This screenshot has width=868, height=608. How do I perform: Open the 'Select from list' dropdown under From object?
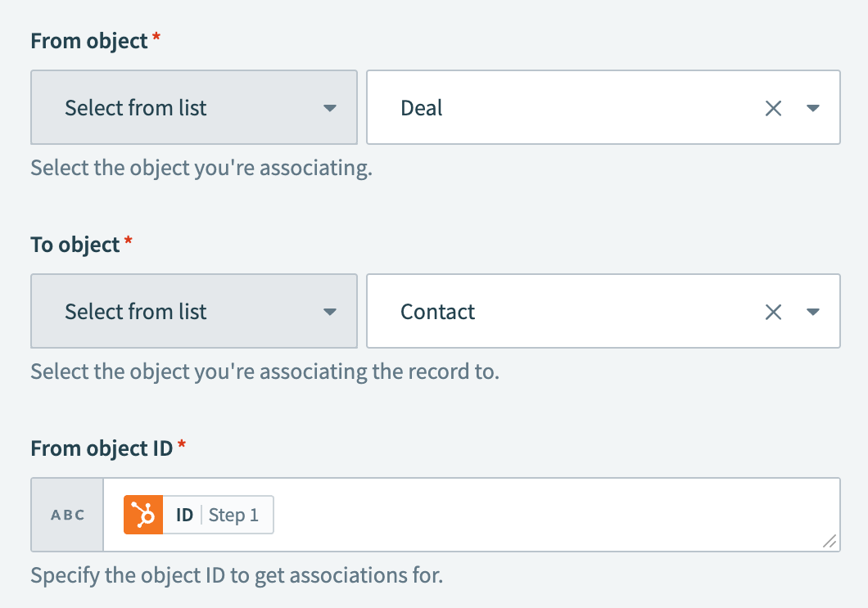pyautogui.click(x=193, y=107)
